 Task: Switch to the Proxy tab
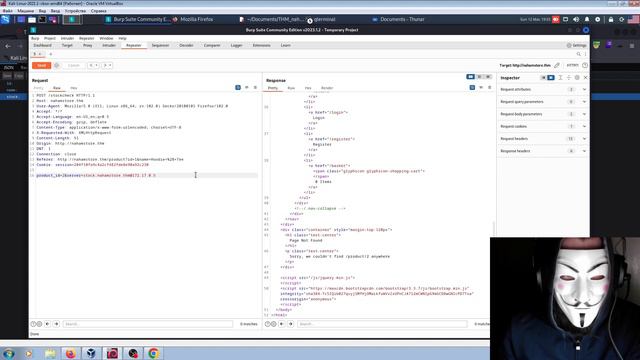(x=87, y=45)
